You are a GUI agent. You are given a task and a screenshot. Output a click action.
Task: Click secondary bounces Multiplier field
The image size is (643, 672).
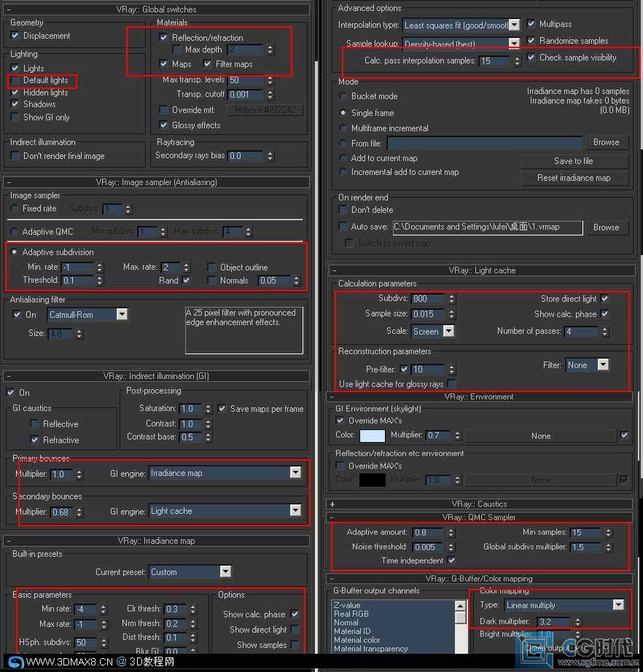pos(63,512)
